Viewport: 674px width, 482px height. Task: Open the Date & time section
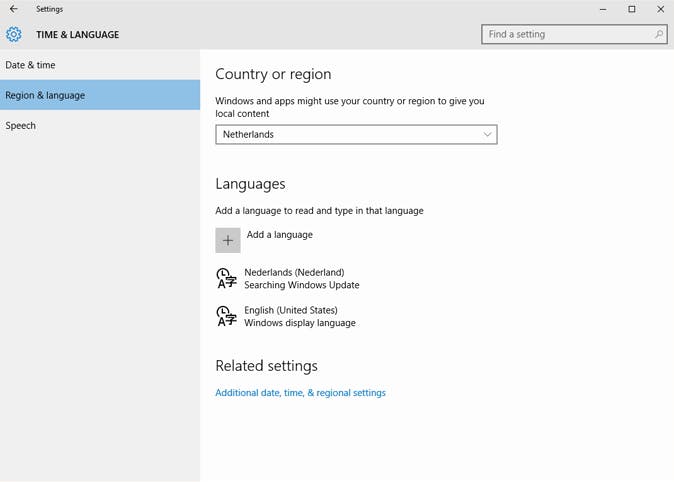pos(100,65)
